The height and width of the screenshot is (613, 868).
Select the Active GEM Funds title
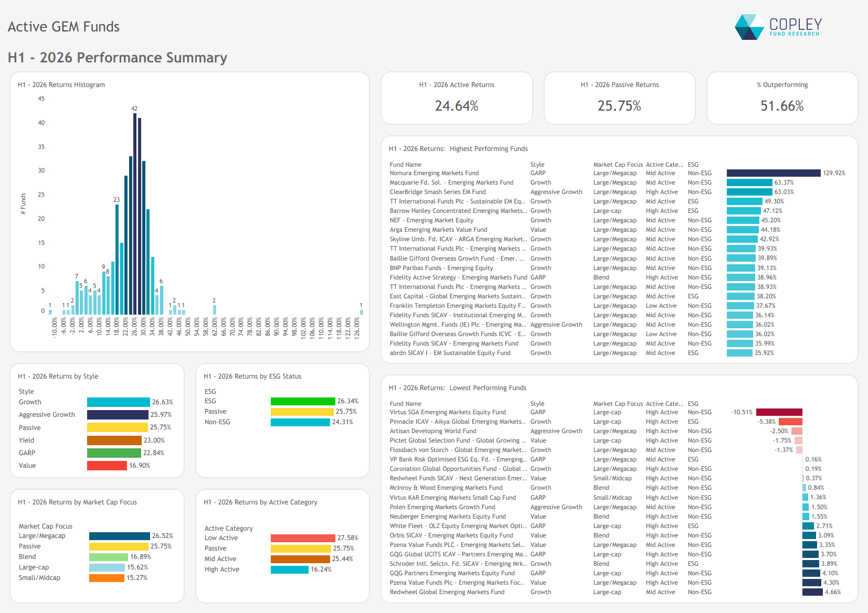[63, 27]
